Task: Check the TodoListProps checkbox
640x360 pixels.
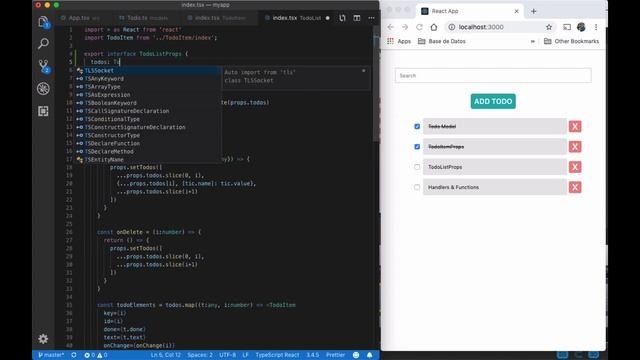Action: (417, 167)
